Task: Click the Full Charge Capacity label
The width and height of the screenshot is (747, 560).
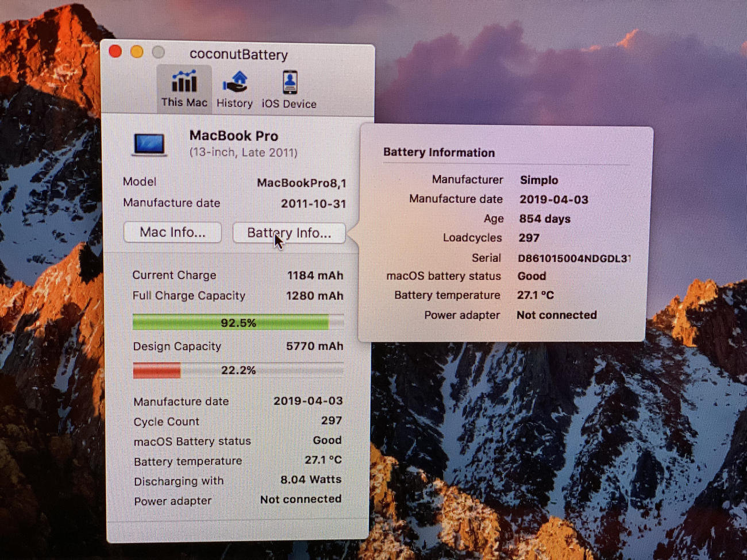Action: click(x=188, y=296)
